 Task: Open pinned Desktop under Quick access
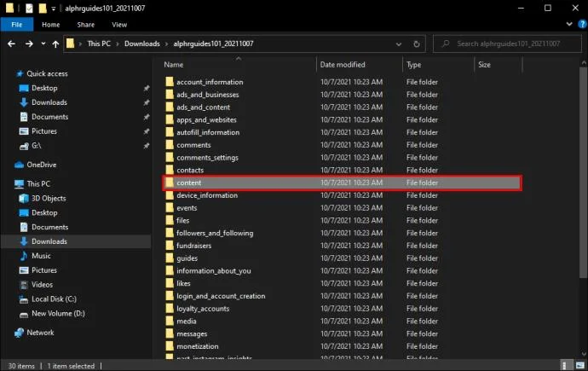[x=44, y=88]
